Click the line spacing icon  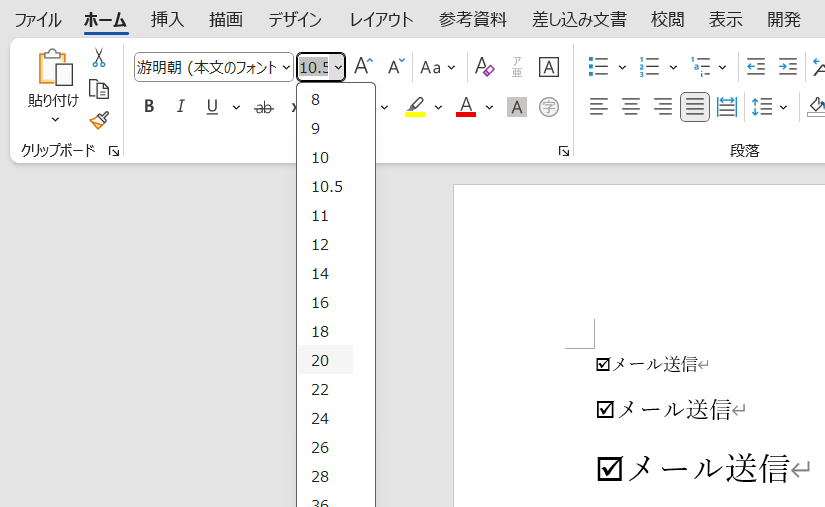pyautogui.click(x=762, y=107)
